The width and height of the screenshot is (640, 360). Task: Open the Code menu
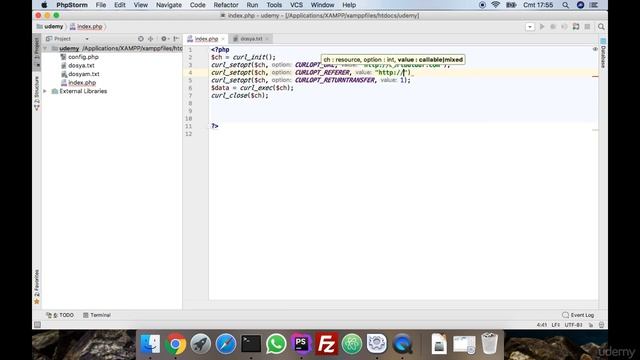tap(198, 5)
